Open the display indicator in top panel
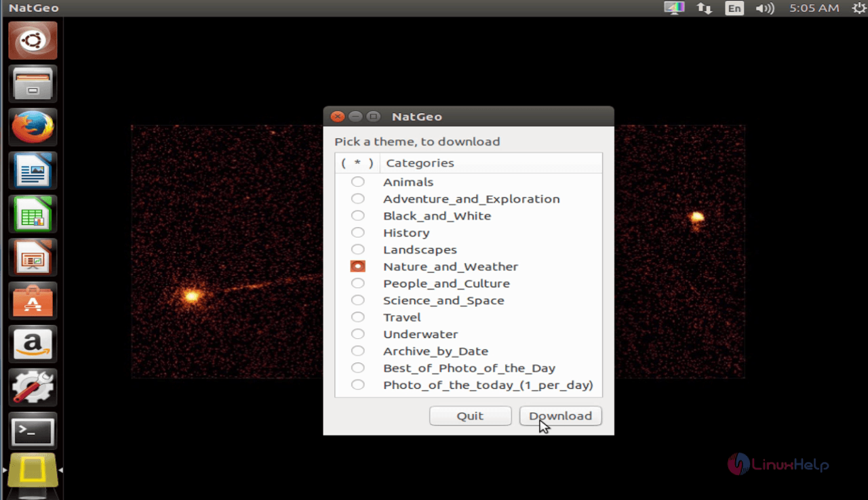Screen dimensions: 868x500 click(675, 8)
